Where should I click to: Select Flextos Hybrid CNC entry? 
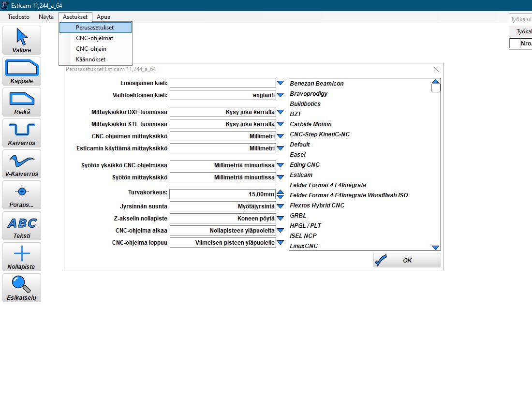point(317,205)
